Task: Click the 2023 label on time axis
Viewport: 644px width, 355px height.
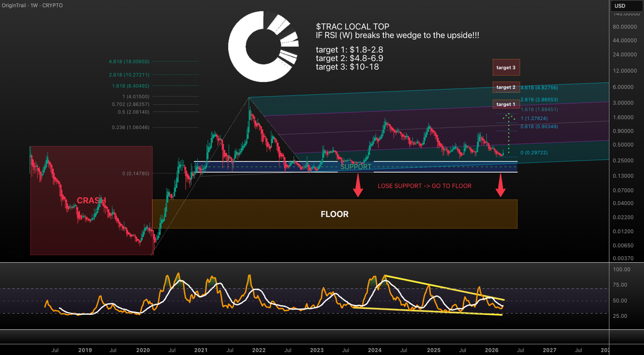Action: tap(317, 350)
